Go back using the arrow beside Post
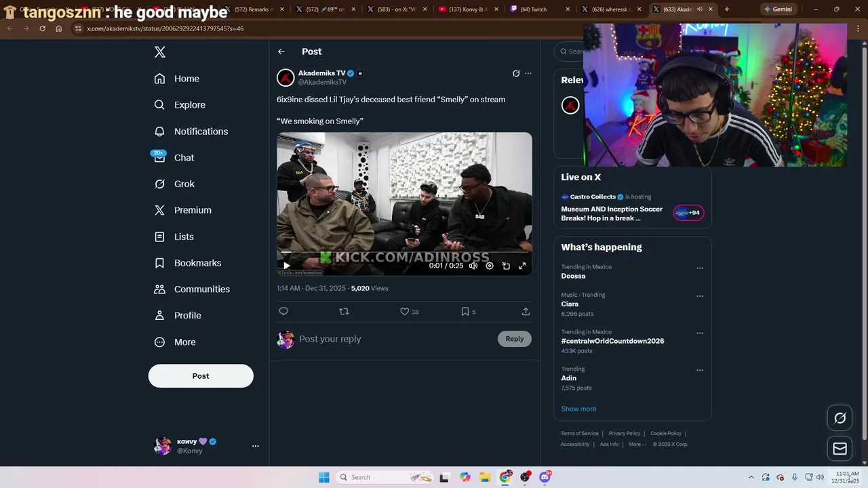868x488 pixels. click(281, 52)
